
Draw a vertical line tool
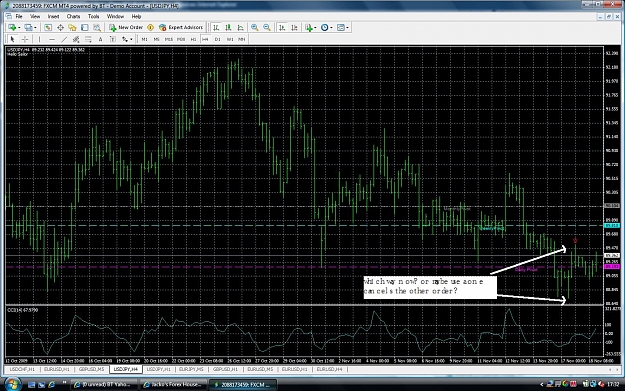[39, 39]
